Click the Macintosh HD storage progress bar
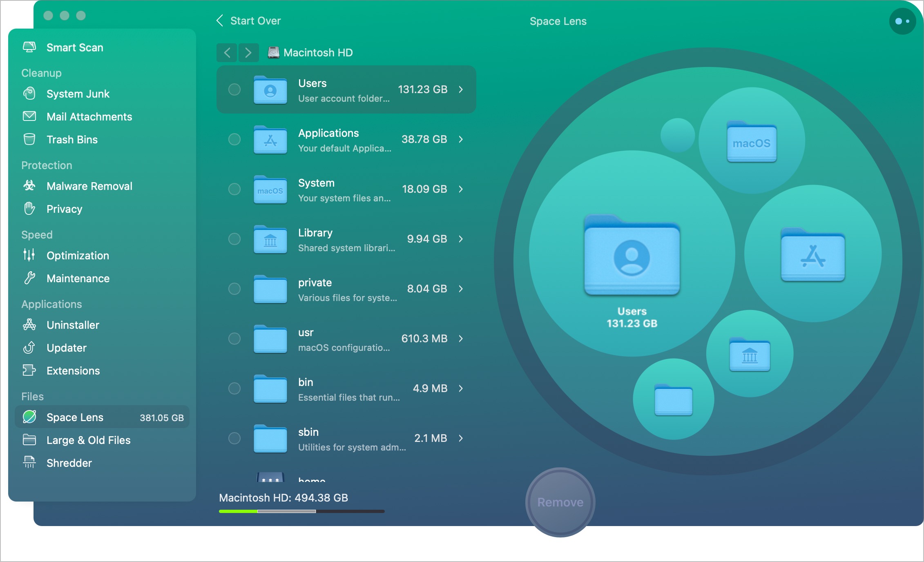The image size is (924, 562). click(302, 511)
